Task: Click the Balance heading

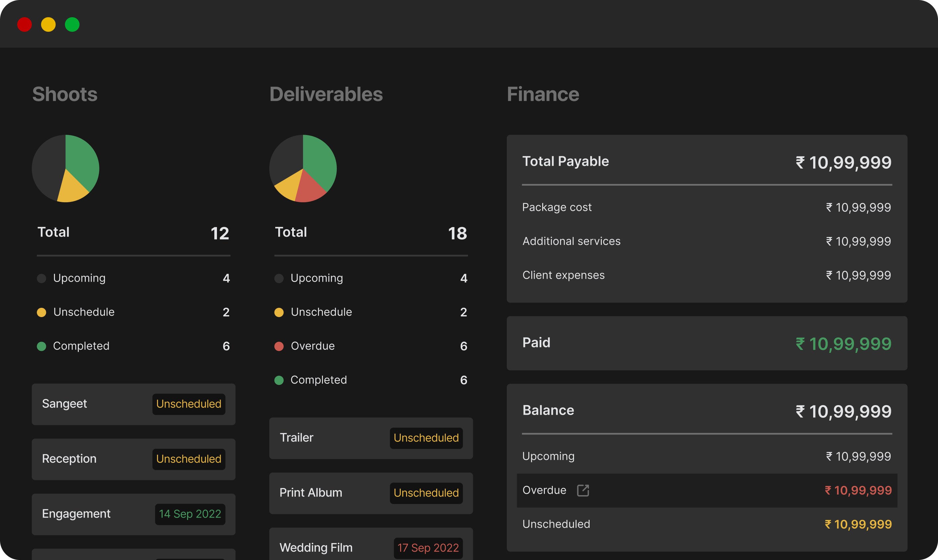Action: 548,410
